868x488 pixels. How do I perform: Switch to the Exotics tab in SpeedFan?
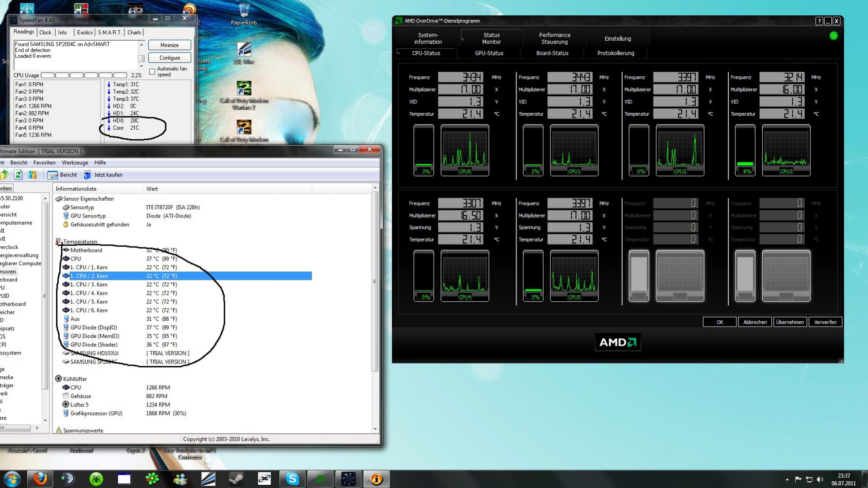tap(85, 33)
